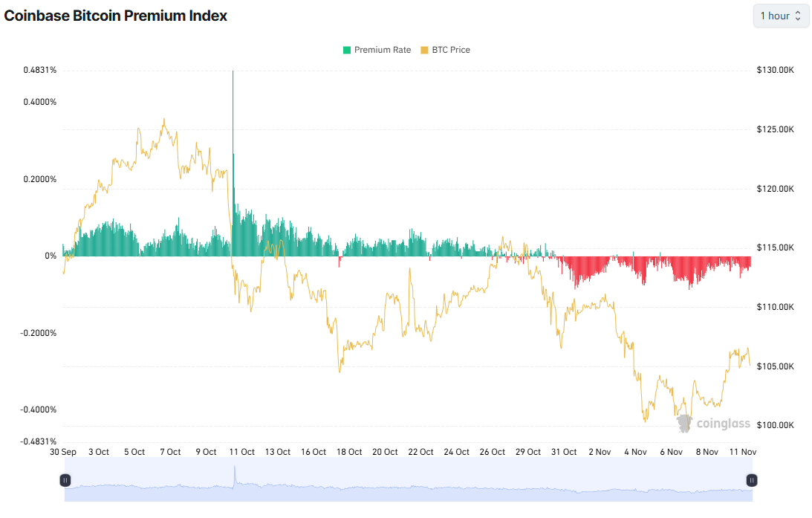The image size is (812, 518).
Task: Click the yellow BTC Price legend swatch
Action: point(426,50)
